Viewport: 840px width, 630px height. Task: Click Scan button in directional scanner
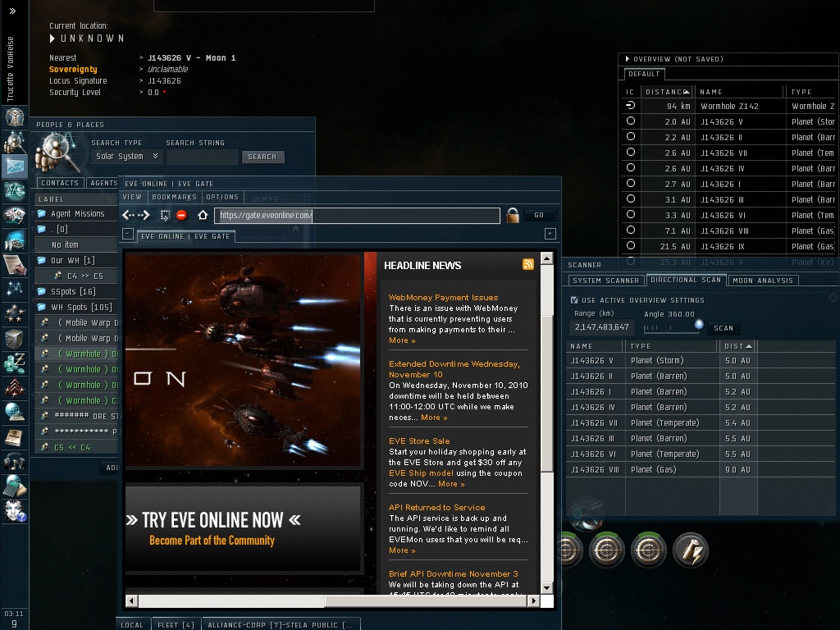point(724,328)
